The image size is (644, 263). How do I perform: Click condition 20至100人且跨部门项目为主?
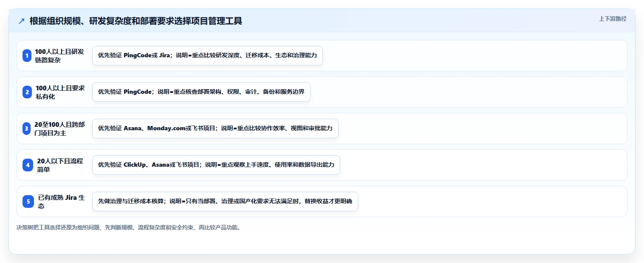coord(59,129)
